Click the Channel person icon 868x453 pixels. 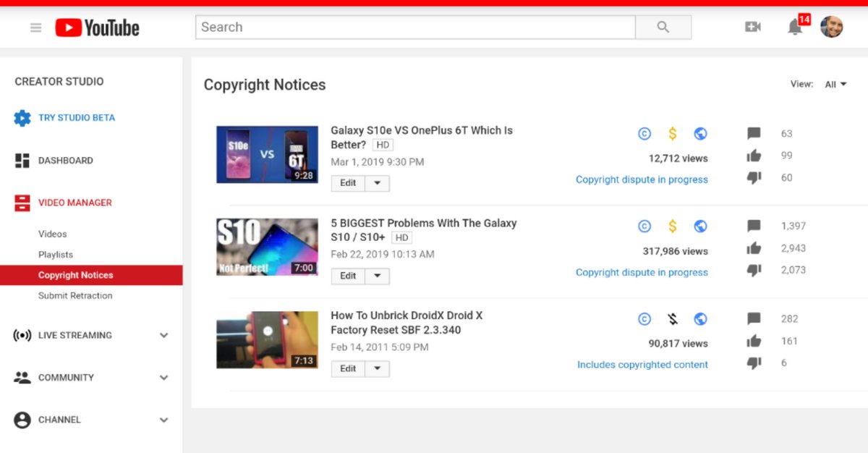[22, 420]
